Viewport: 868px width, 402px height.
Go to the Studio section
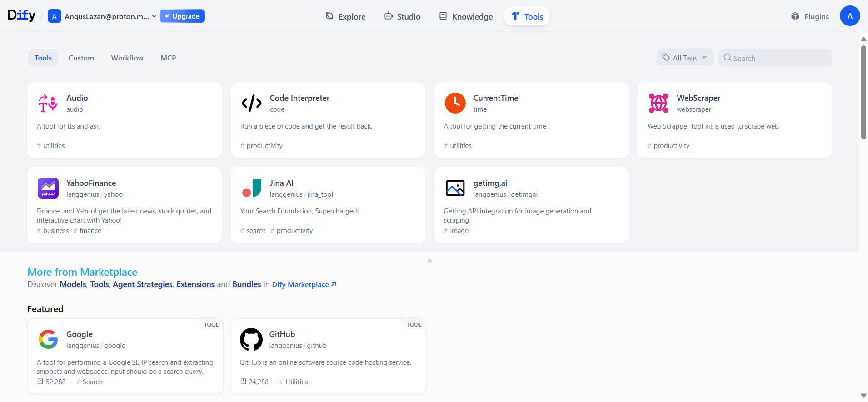pos(402,16)
